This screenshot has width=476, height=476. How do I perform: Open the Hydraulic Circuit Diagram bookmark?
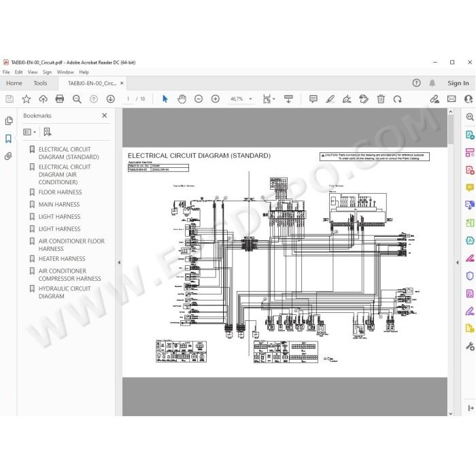pyautogui.click(x=65, y=292)
